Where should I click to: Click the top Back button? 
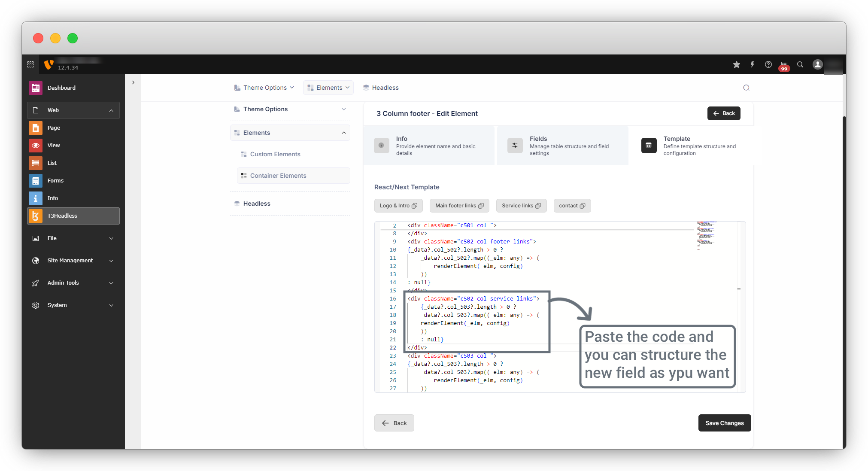click(x=723, y=113)
